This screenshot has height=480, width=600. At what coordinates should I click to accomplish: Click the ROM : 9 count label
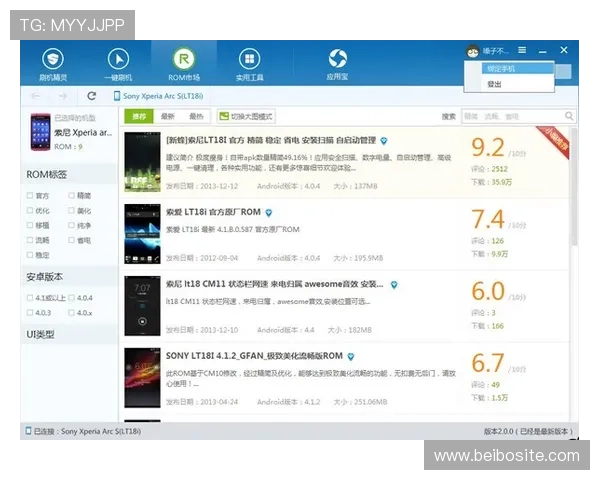tap(68, 147)
